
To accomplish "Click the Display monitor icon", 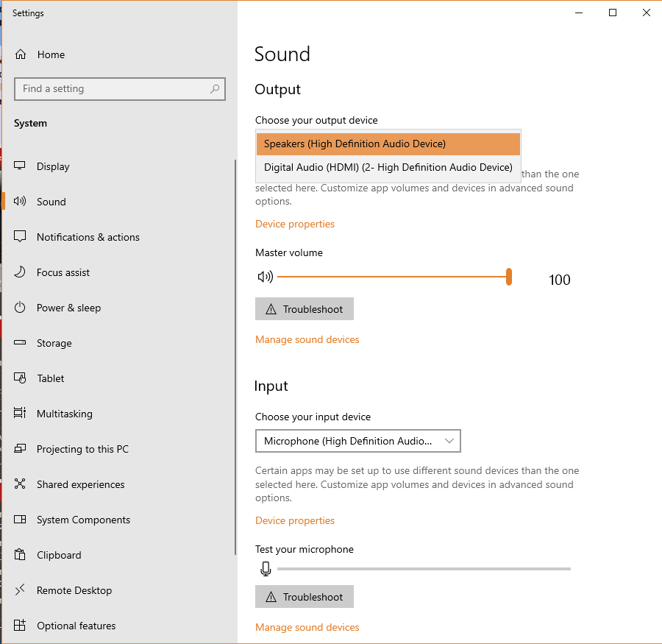I will (21, 166).
